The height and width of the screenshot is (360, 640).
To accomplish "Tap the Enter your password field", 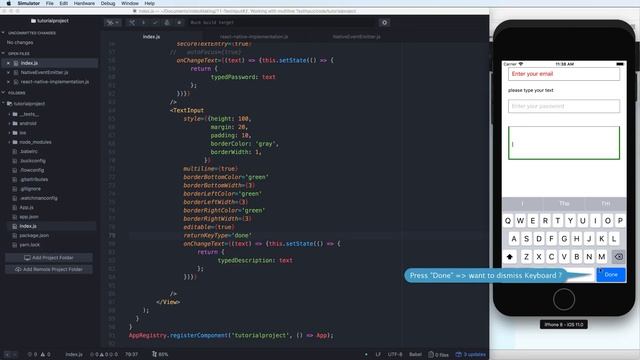I will (x=564, y=106).
